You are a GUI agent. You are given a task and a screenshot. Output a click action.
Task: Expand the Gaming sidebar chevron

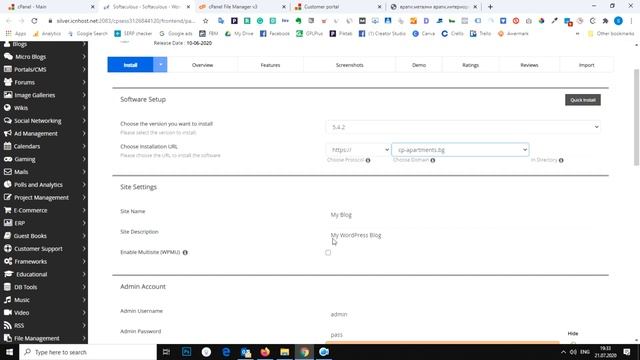(x=84, y=159)
